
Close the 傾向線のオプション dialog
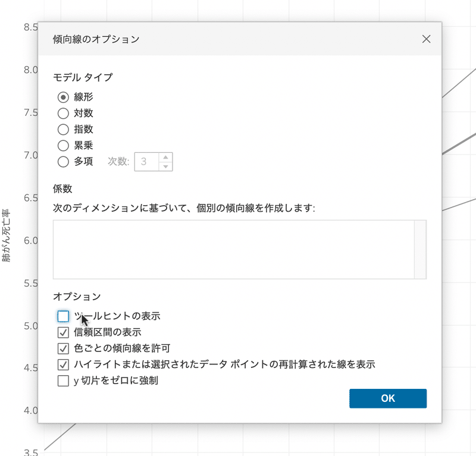426,39
